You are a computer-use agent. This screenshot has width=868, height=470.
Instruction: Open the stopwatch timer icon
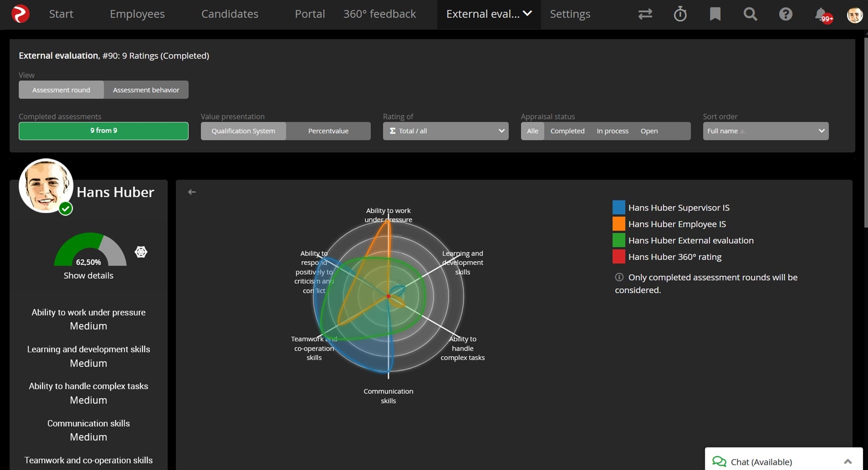(680, 14)
